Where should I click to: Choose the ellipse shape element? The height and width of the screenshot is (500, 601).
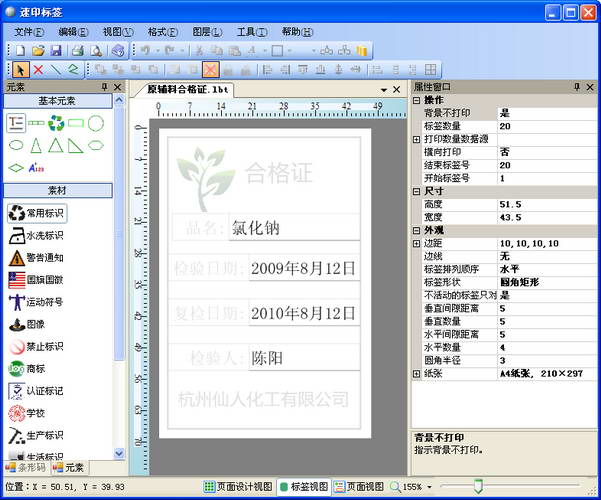click(x=16, y=145)
